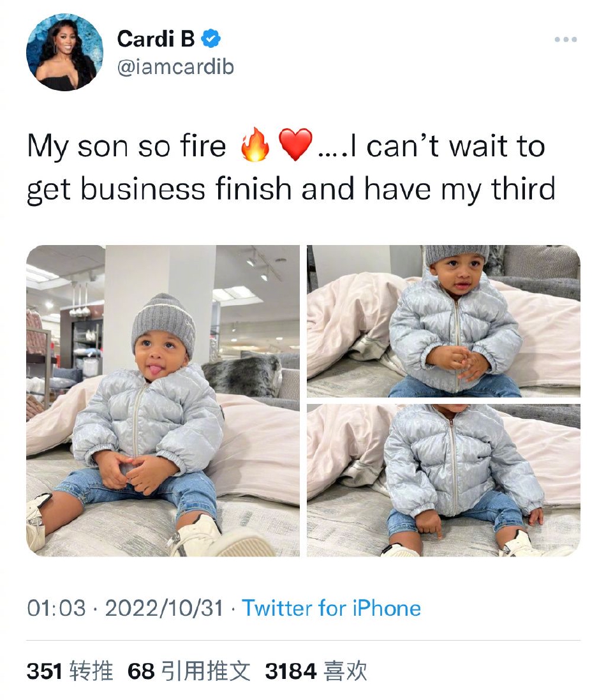Viewport: 606px width, 700px height.
Task: Click the 01:03 · 2022/10/31 timestamp
Action: pos(125,608)
